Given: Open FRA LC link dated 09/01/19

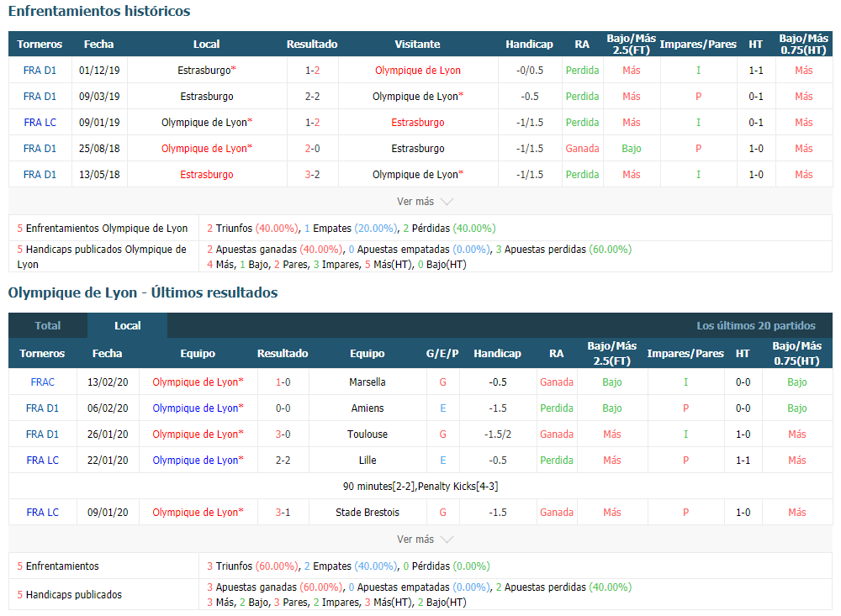Looking at the screenshot, I should (40, 122).
